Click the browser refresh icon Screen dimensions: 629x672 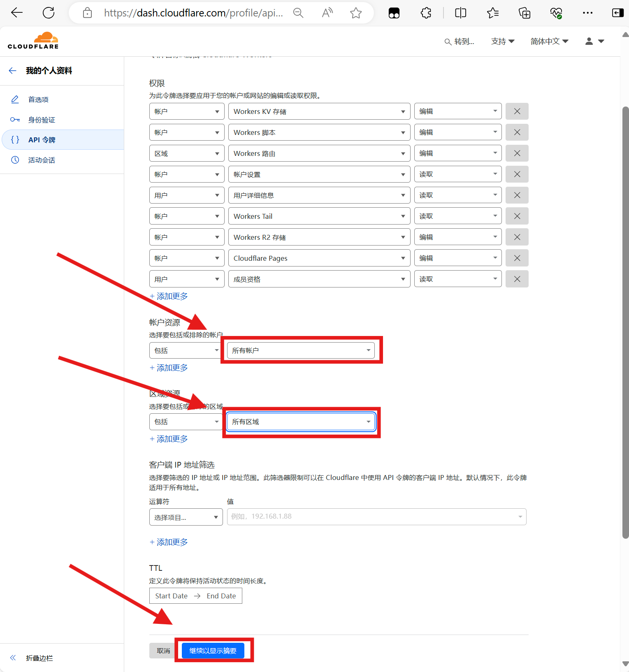click(49, 13)
